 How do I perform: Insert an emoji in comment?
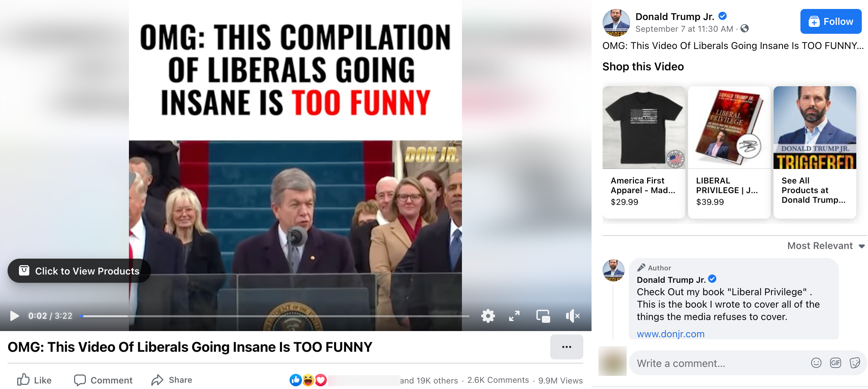pyautogui.click(x=816, y=363)
